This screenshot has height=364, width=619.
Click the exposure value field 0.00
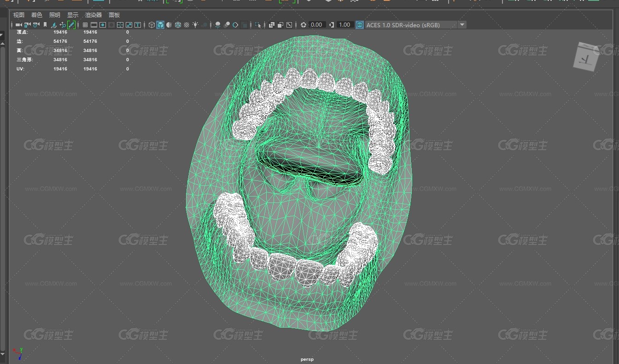317,25
